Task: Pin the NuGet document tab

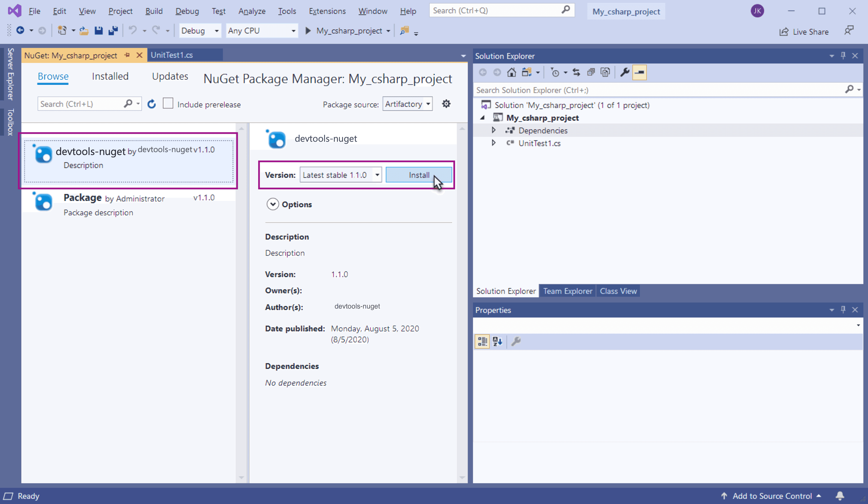Action: click(x=127, y=55)
